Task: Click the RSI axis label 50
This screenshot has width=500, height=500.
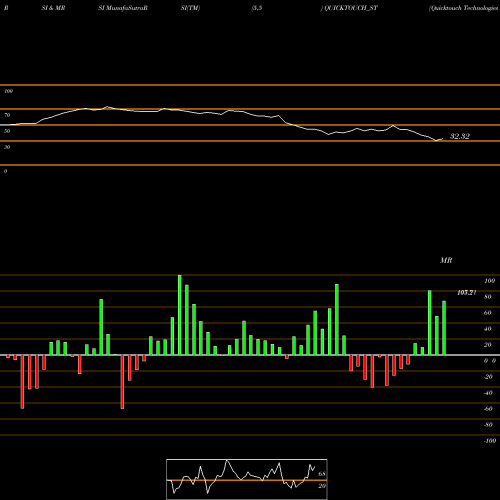Action: pyautogui.click(x=7, y=131)
